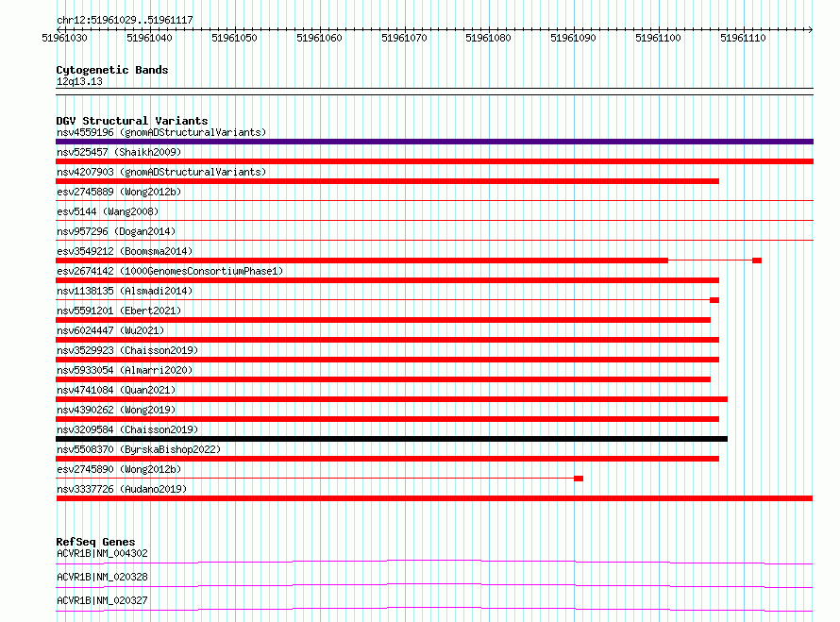Image resolution: width=840 pixels, height=622 pixels.
Task: Open variant nsv5933054 (Almarri2020) label
Action: point(125,370)
